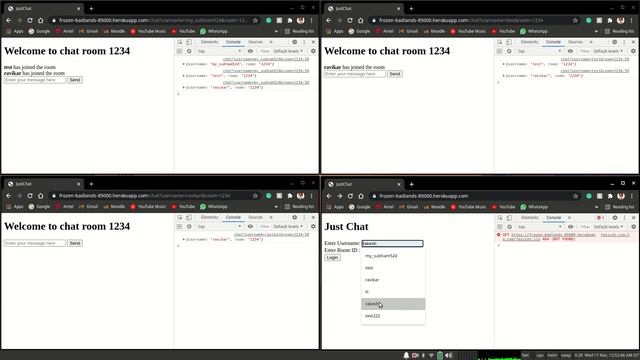640x360 pixels.
Task: Toggle device toolbar in bottom-left DevTools
Action: click(189, 218)
